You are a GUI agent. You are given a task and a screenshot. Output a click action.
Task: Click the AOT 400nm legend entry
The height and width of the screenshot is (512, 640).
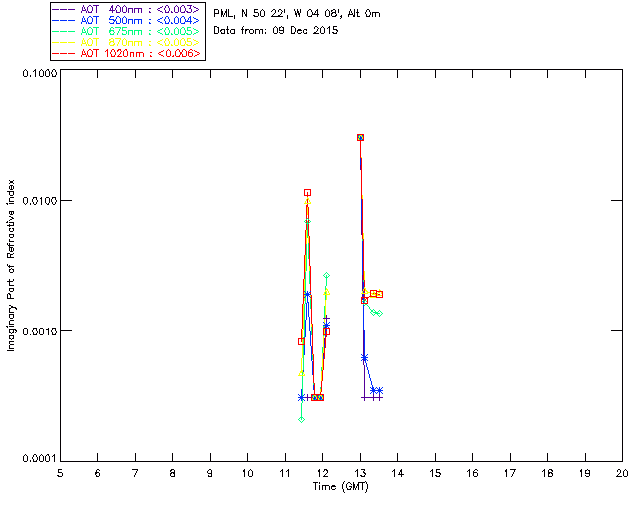point(127,9)
